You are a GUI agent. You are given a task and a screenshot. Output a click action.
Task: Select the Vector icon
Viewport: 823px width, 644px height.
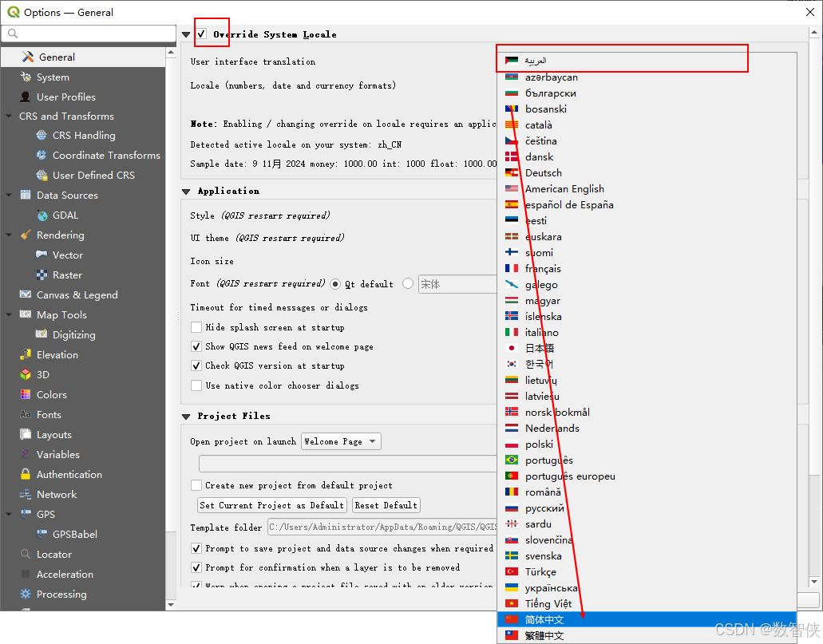click(x=42, y=255)
